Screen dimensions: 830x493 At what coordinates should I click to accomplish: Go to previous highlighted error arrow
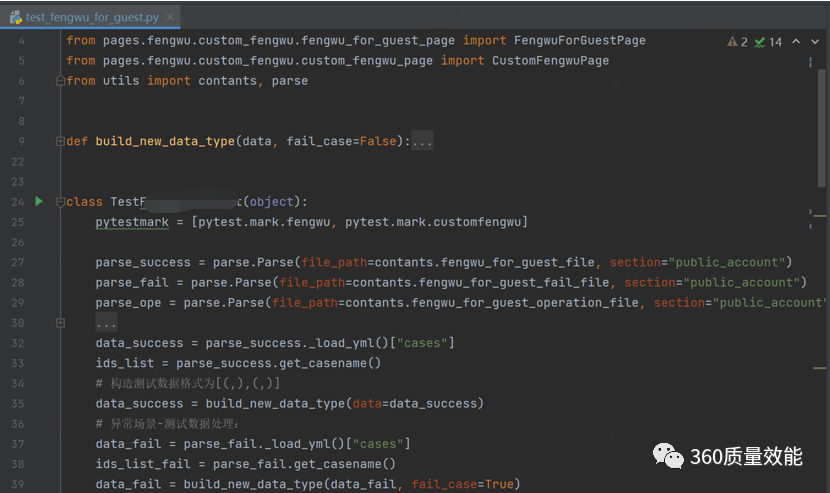[796, 41]
